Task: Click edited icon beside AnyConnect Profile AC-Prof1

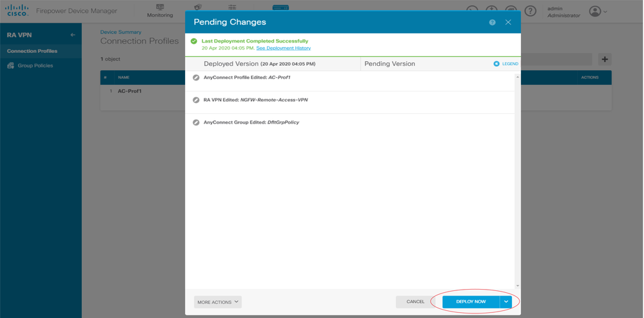Action: pyautogui.click(x=197, y=77)
